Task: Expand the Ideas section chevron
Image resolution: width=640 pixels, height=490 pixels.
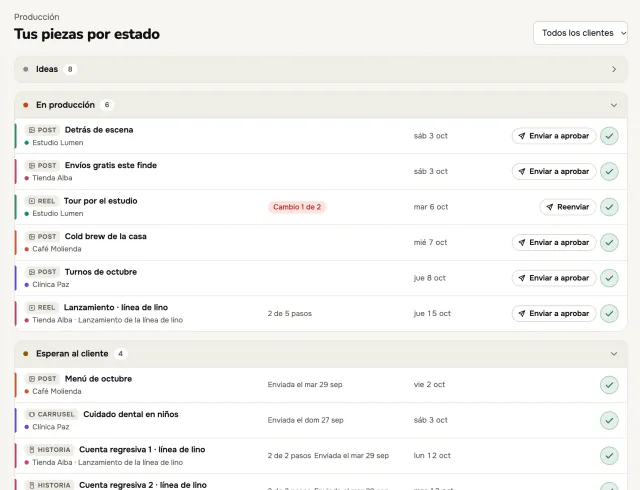Action: coord(614,69)
